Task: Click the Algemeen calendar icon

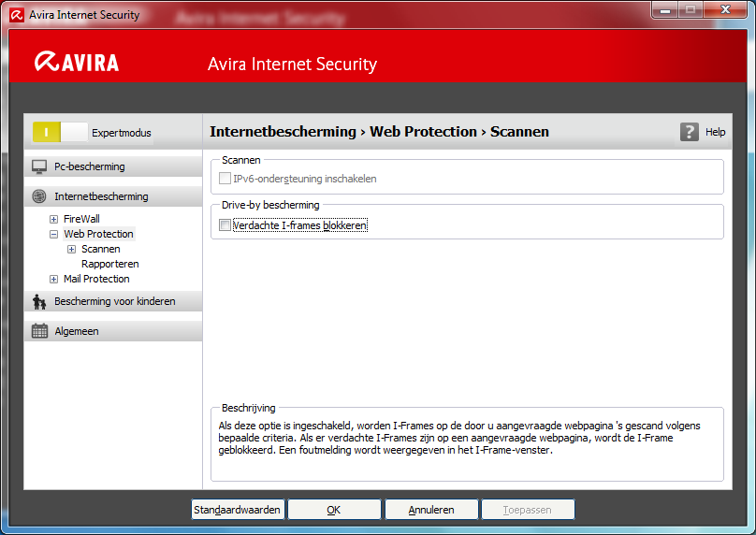Action: [39, 331]
